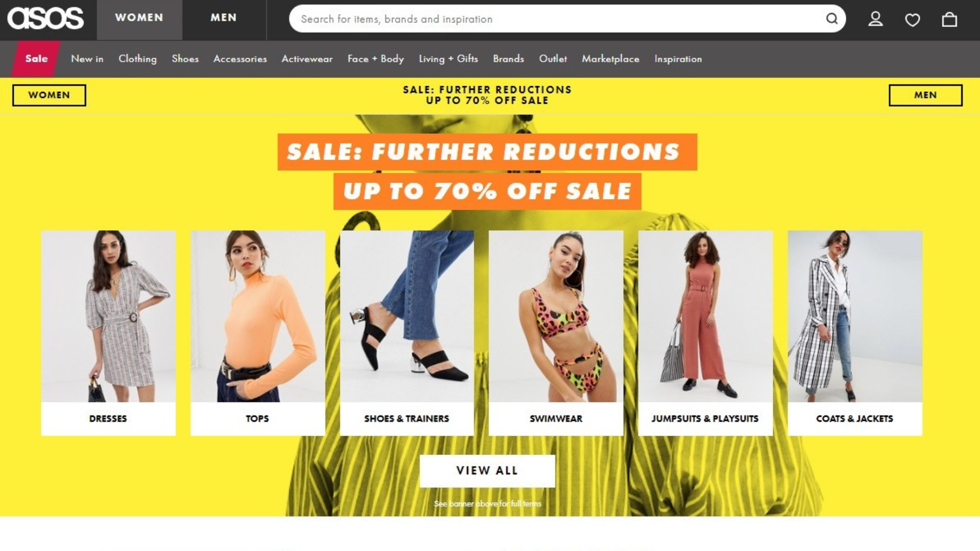Open the Face + Body menu
Screen dimensions: 980x551
coord(375,59)
